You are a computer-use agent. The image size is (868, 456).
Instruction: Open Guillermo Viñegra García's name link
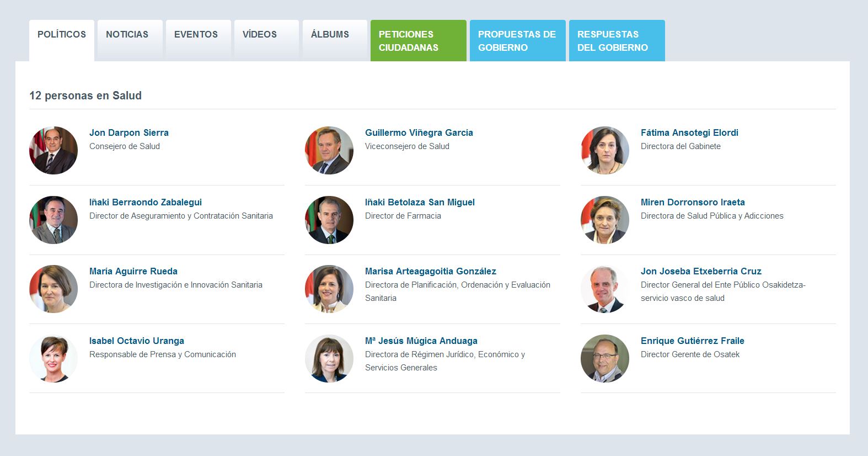pyautogui.click(x=419, y=132)
